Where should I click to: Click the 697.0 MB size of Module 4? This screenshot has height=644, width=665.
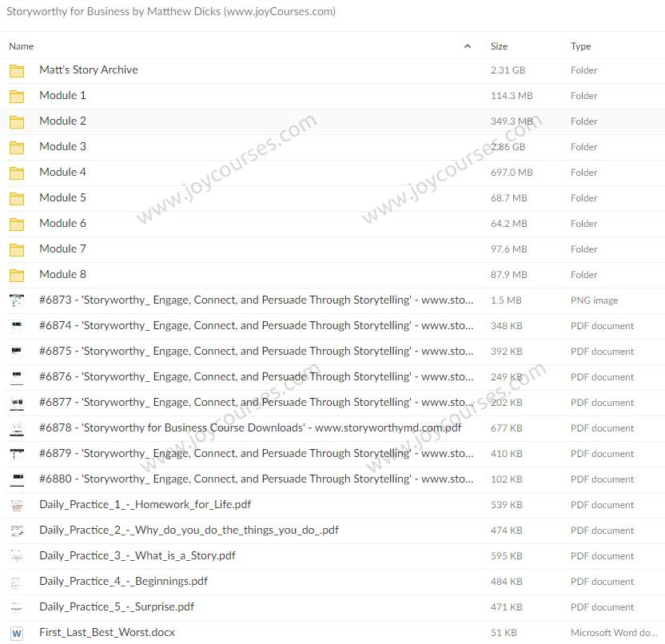point(512,173)
